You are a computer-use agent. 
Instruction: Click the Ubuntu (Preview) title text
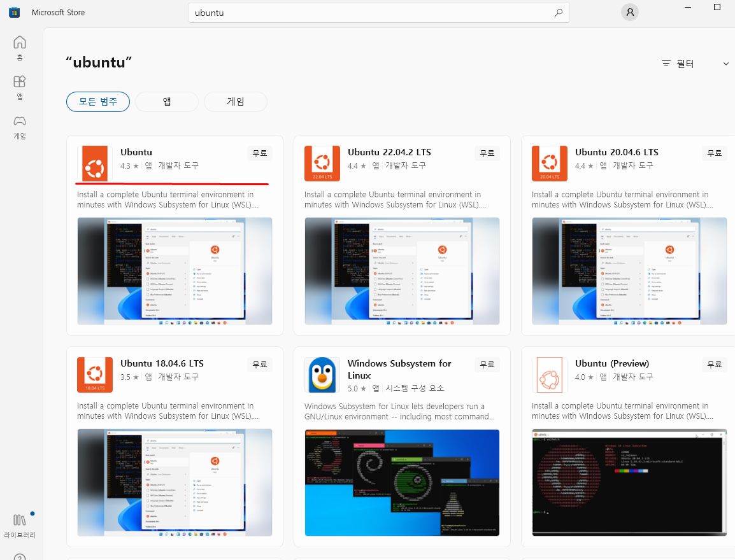pyautogui.click(x=612, y=363)
